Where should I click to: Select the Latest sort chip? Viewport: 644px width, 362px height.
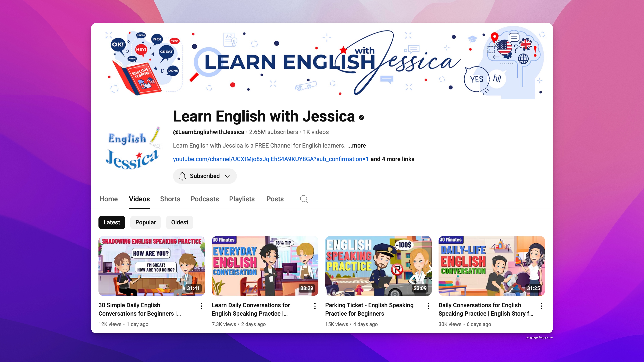112,222
